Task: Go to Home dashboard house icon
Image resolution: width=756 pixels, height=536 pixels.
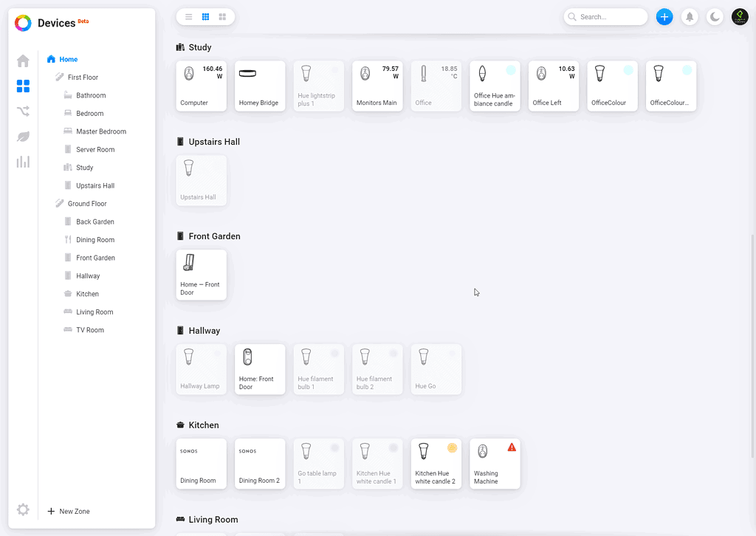Action: point(23,61)
